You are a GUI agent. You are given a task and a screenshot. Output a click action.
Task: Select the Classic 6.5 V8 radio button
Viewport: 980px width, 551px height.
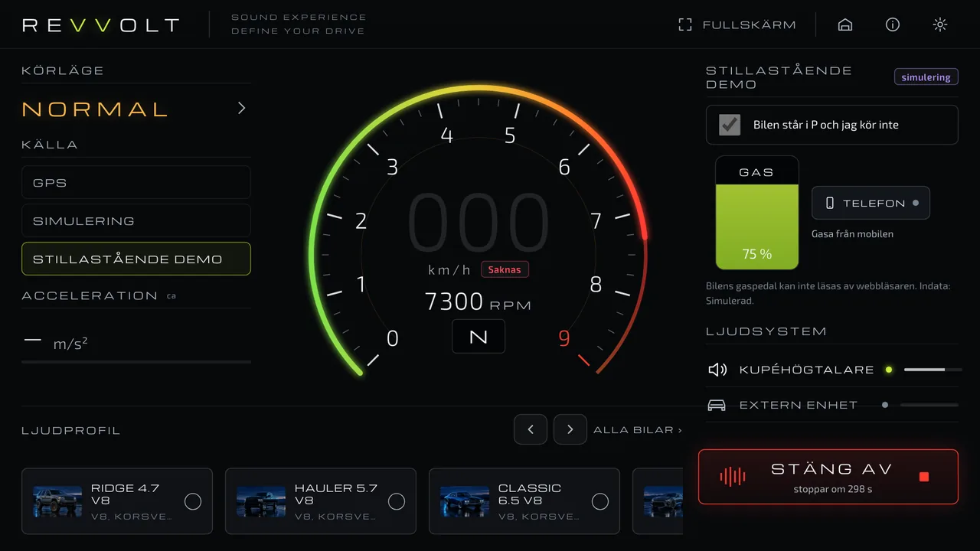pyautogui.click(x=600, y=501)
